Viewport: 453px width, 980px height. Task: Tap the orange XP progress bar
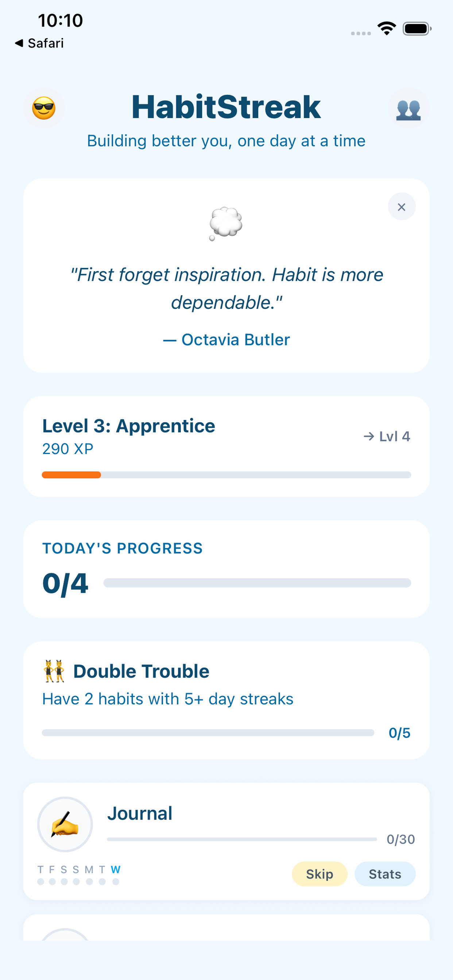[71, 475]
